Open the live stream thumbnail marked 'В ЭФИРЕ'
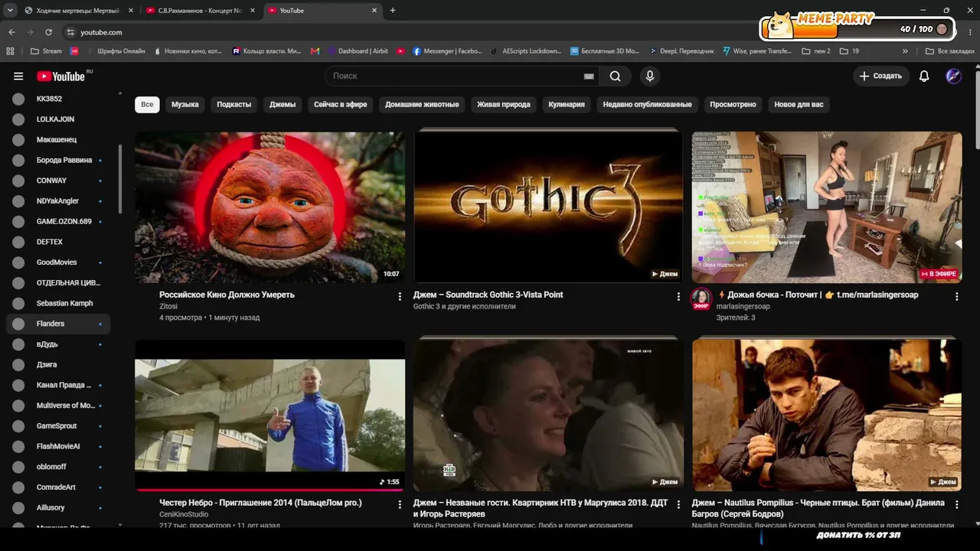This screenshot has height=551, width=980. coord(827,207)
